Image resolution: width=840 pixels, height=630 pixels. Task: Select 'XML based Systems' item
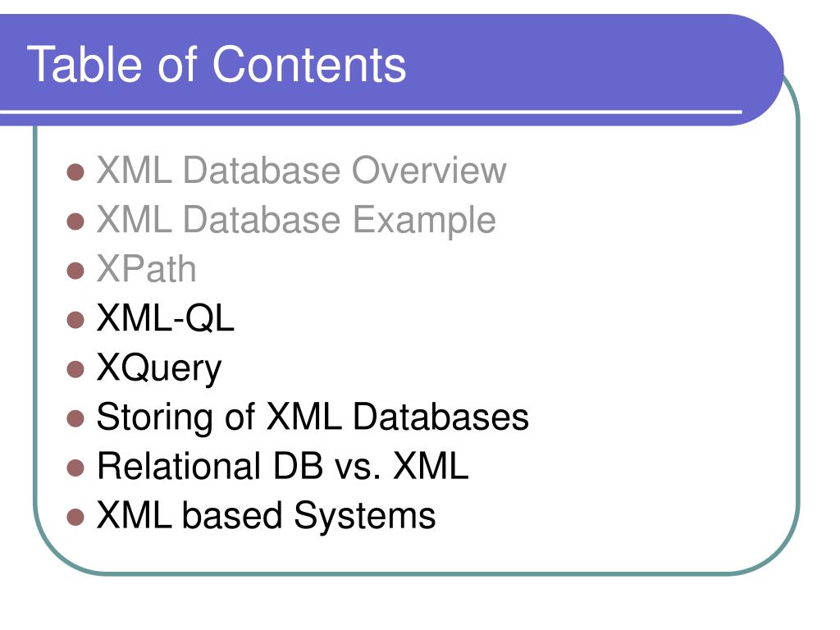click(x=267, y=516)
